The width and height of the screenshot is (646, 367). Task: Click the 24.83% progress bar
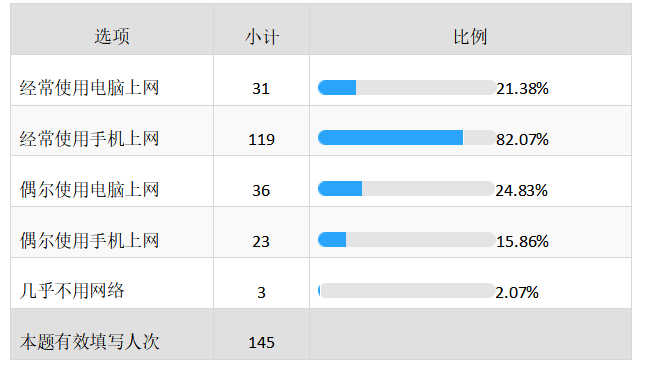click(406, 189)
